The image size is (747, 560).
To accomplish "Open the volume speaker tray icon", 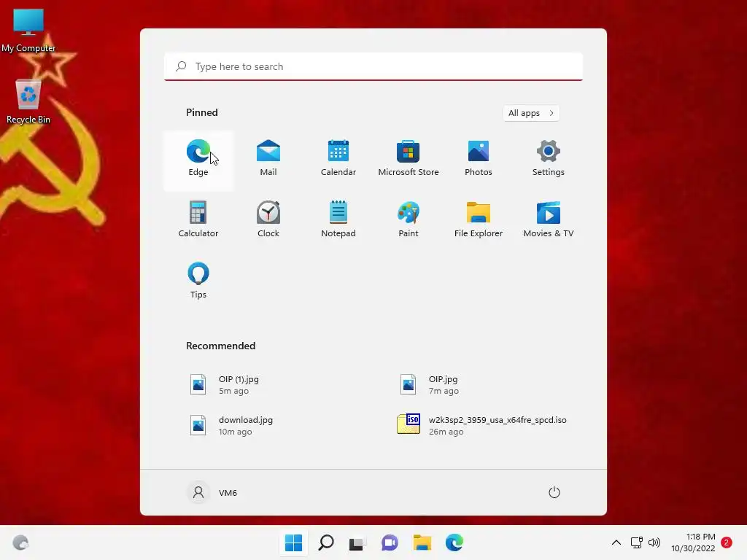I will pos(654,542).
